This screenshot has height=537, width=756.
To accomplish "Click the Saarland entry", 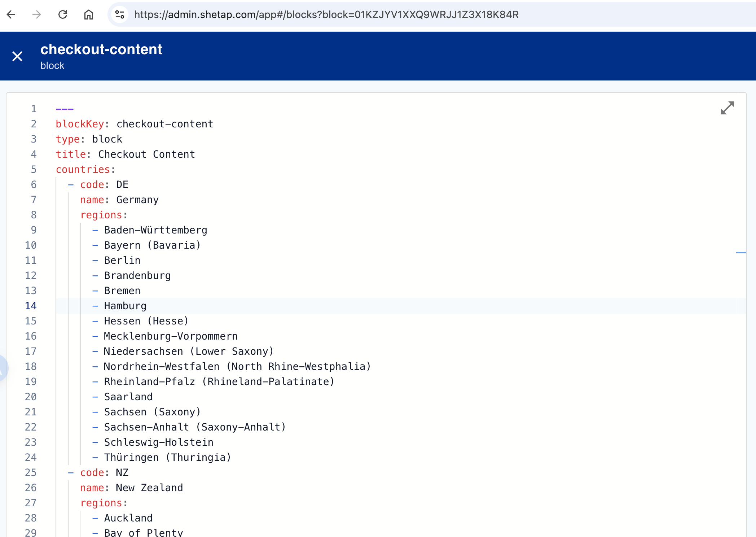I will point(128,397).
